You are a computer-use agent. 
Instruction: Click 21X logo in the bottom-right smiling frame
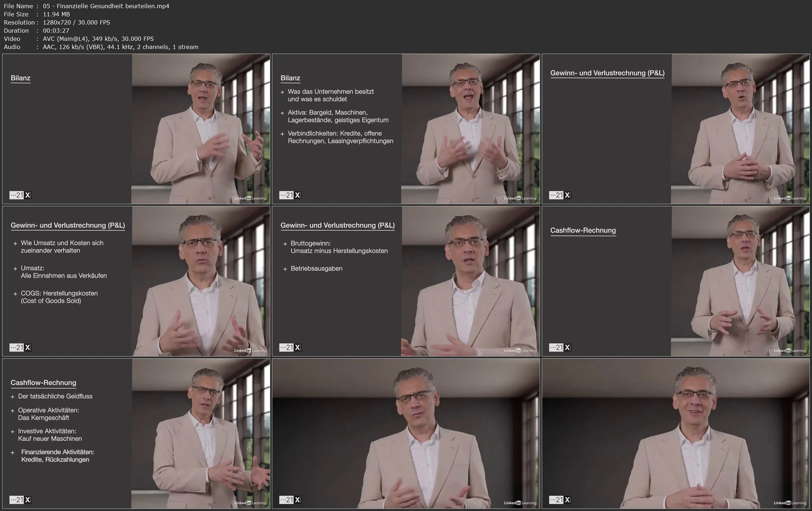pos(560,500)
